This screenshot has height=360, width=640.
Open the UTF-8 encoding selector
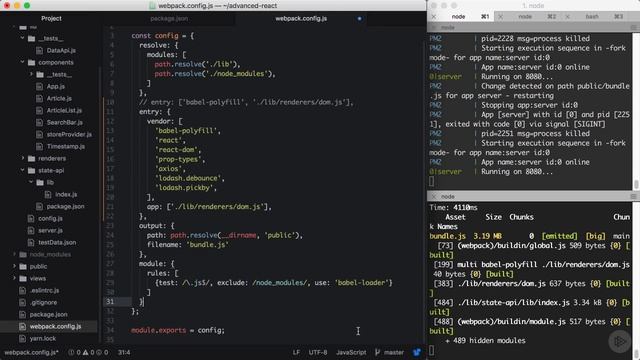pos(318,352)
